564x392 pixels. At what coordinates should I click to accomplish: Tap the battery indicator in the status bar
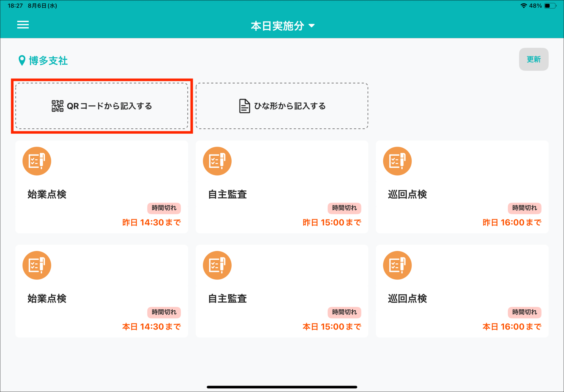(x=550, y=6)
